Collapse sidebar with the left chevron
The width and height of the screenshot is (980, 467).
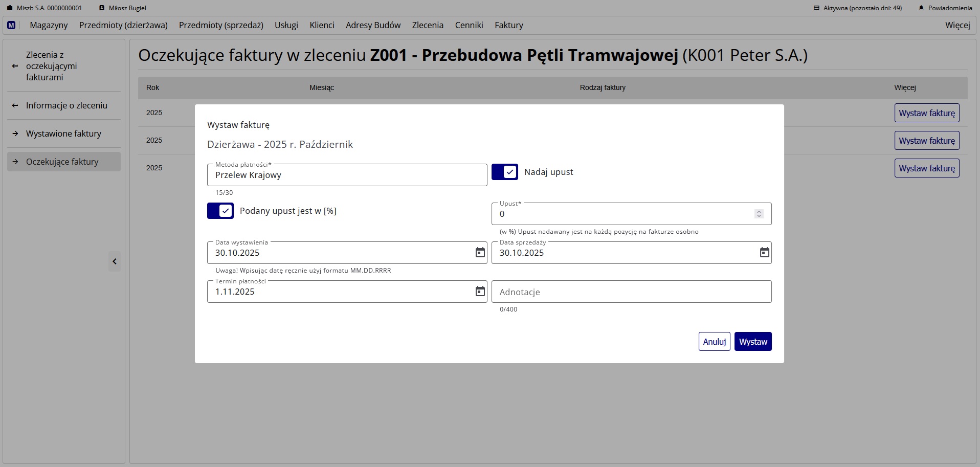pyautogui.click(x=115, y=262)
